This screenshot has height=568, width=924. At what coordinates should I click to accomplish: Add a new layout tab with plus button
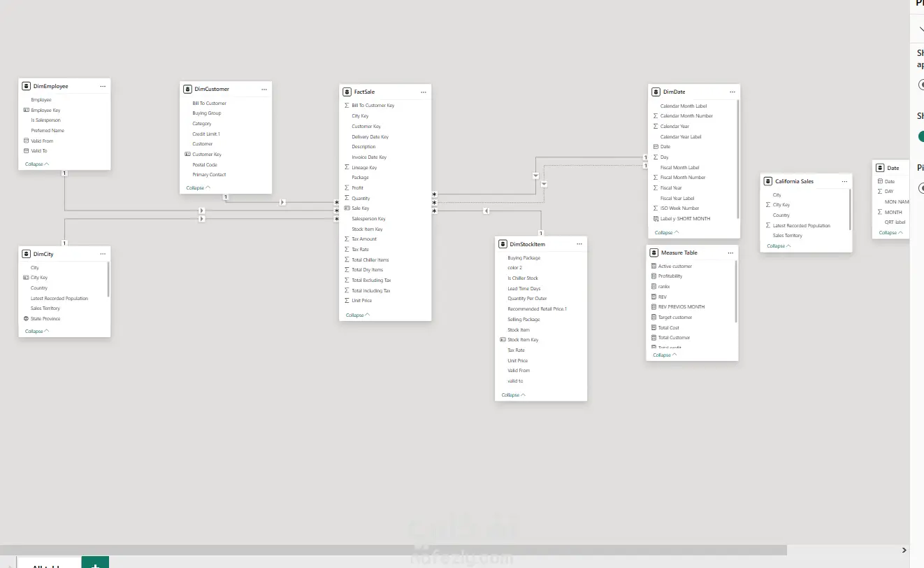[95, 563]
